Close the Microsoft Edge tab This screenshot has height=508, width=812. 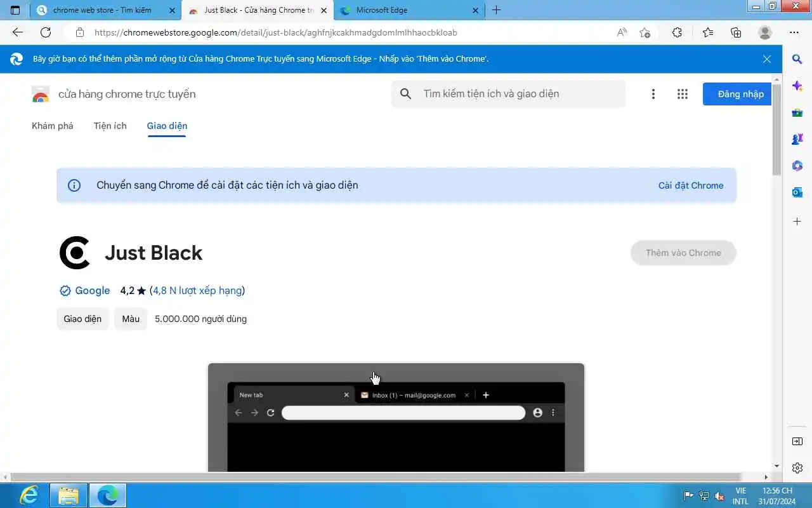click(x=475, y=10)
